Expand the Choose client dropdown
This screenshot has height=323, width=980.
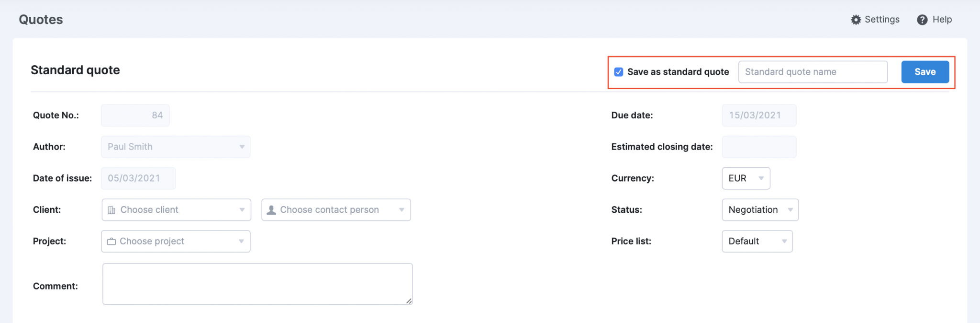[243, 209]
